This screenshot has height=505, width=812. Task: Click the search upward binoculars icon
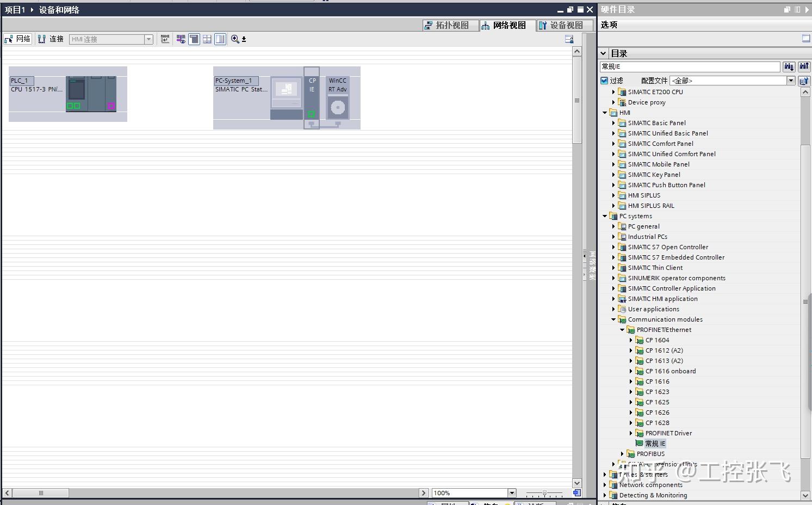point(804,66)
